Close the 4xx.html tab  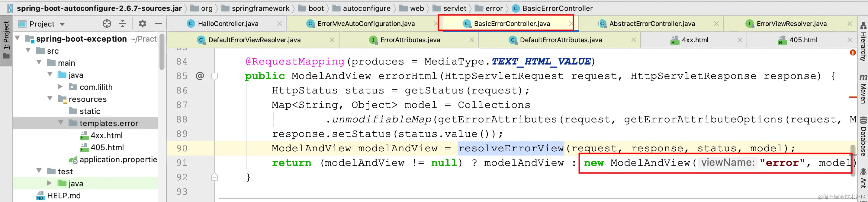point(740,40)
